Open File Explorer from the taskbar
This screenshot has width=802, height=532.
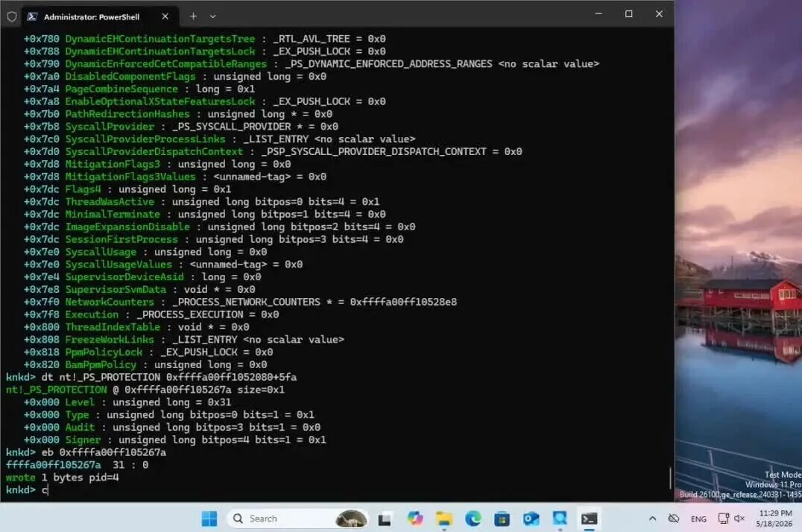tap(444, 519)
